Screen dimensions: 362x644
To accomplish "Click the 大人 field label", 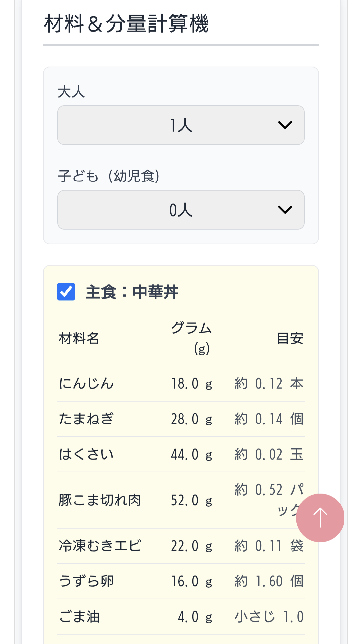I will click(x=71, y=92).
